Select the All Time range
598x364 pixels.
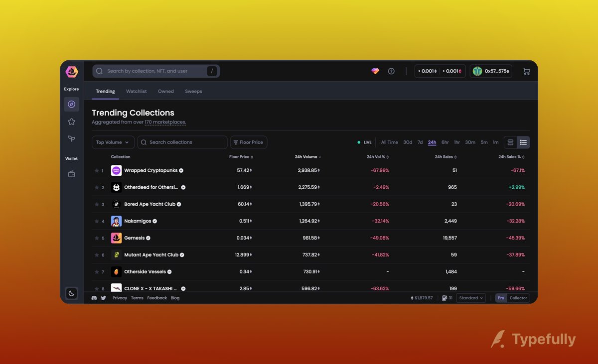coord(390,142)
